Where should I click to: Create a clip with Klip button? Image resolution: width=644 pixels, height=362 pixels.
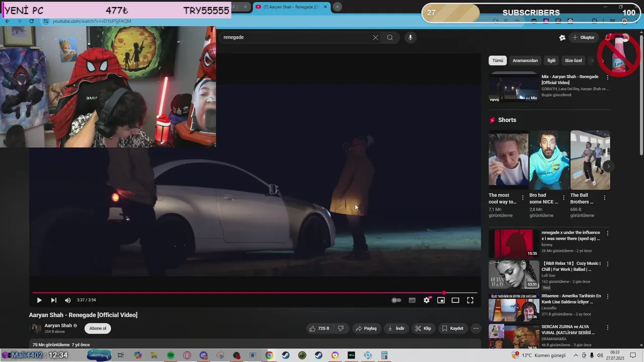(423, 328)
